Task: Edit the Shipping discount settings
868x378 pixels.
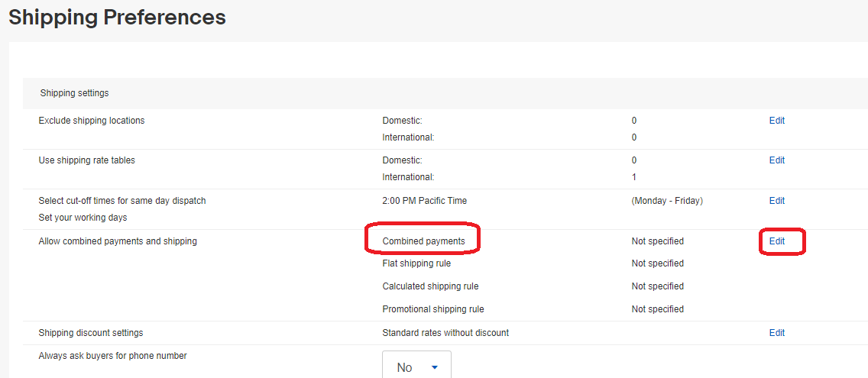Action: [776, 333]
